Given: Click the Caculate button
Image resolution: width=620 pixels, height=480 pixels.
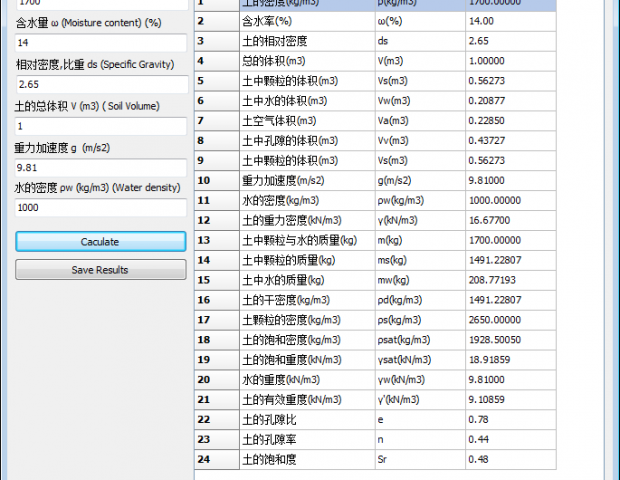Looking at the screenshot, I should (x=100, y=241).
